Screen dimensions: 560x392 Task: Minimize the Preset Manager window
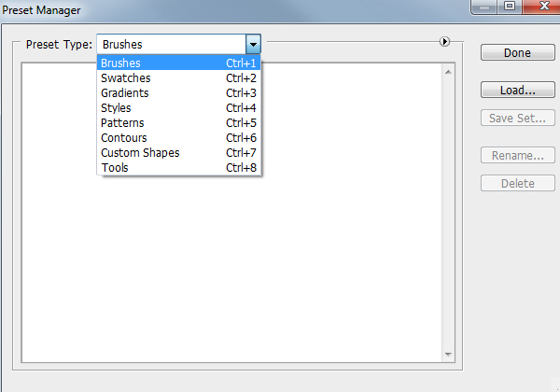click(483, 7)
